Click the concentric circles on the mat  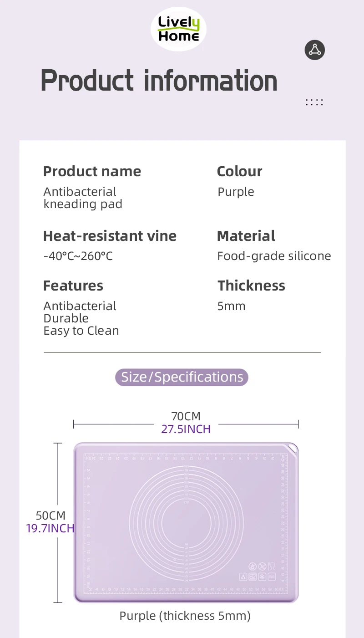[x=186, y=524]
